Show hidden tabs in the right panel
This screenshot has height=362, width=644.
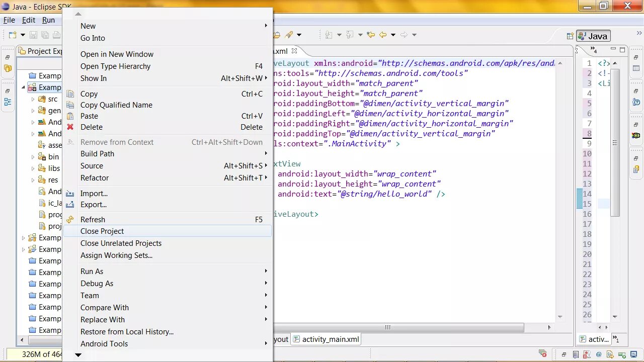593,50
